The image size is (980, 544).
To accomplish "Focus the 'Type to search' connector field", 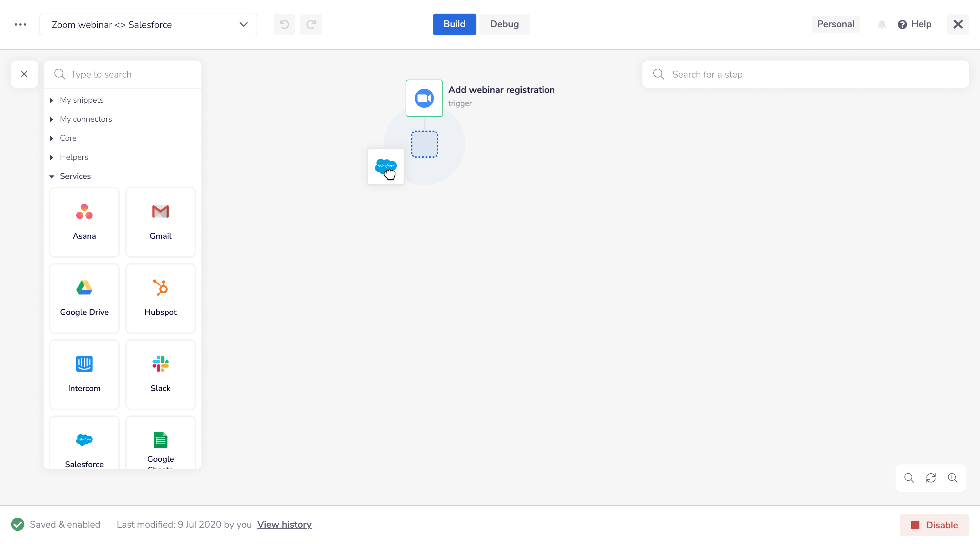I will point(122,74).
